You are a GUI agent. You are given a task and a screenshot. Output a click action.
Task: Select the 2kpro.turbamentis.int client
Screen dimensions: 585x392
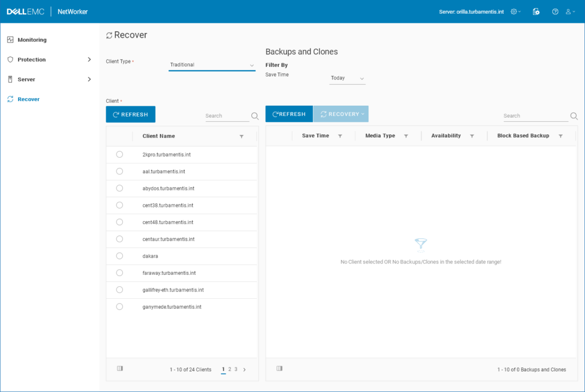pyautogui.click(x=119, y=154)
